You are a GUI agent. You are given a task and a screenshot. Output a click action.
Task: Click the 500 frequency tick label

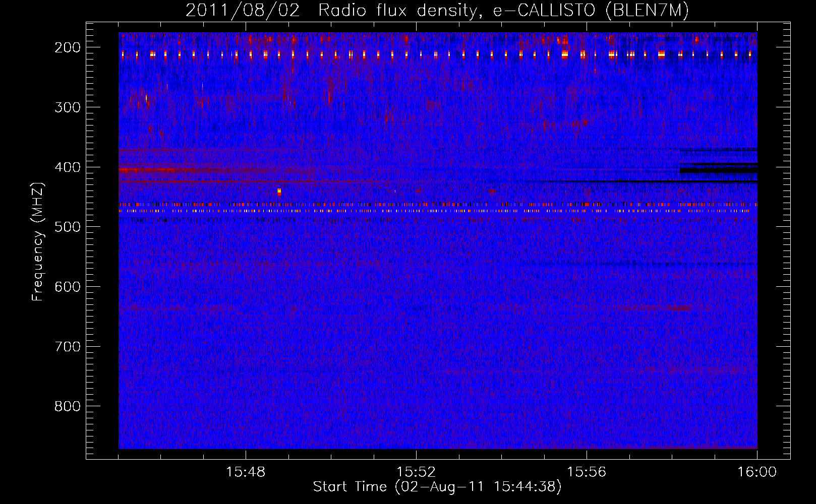[x=68, y=227]
